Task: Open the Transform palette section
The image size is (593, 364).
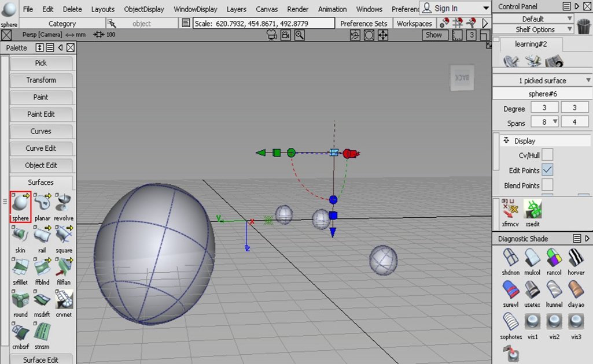Action: (41, 80)
